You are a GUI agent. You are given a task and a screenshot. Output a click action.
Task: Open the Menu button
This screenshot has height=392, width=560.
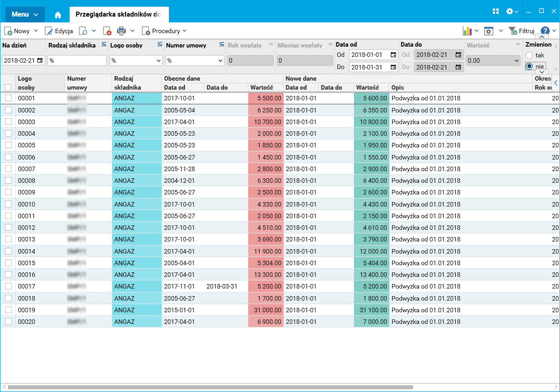(25, 14)
